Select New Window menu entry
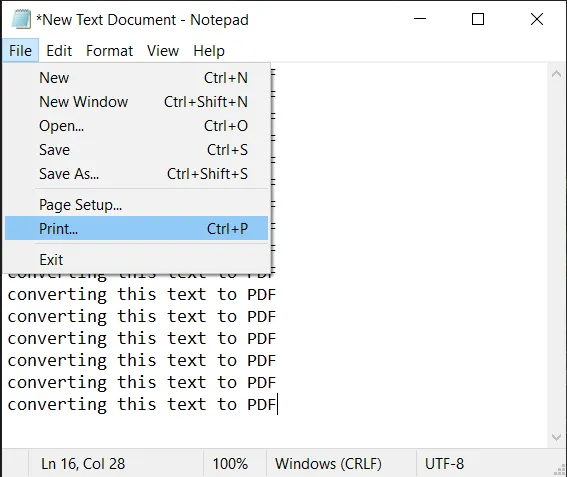The height and width of the screenshot is (477, 567). pyautogui.click(x=136, y=102)
